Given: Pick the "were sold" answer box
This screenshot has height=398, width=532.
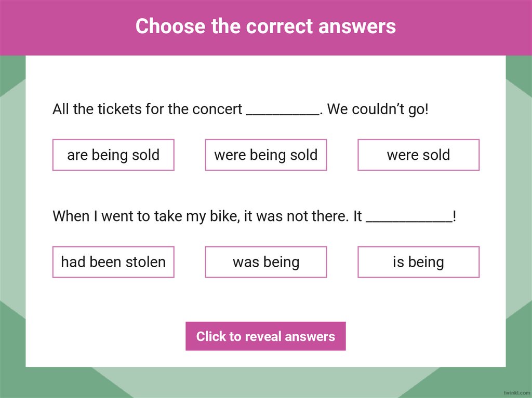Looking at the screenshot, I should coord(418,155).
